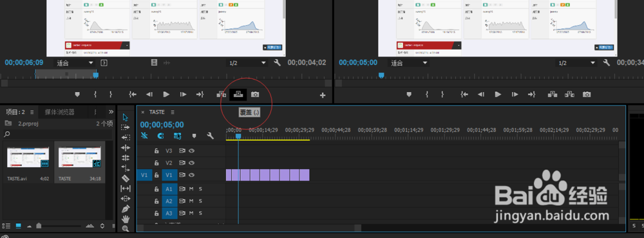Click Overwrite button in Source monitor
Screen dimensions: 644x238
pyautogui.click(x=238, y=95)
